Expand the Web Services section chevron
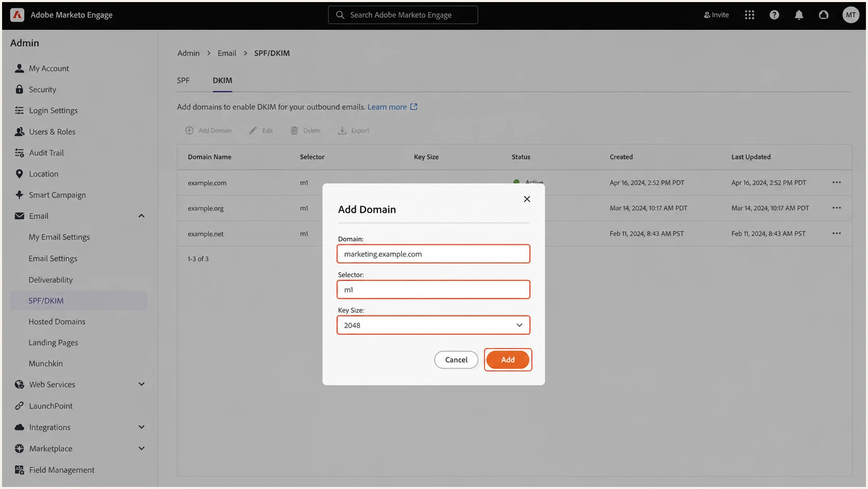Viewport: 868px width, 489px height. (141, 384)
